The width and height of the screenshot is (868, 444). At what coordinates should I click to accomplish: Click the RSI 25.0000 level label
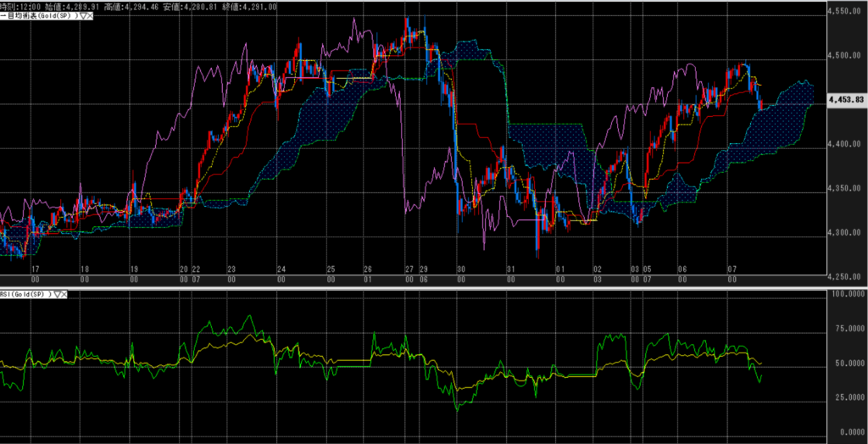point(846,397)
